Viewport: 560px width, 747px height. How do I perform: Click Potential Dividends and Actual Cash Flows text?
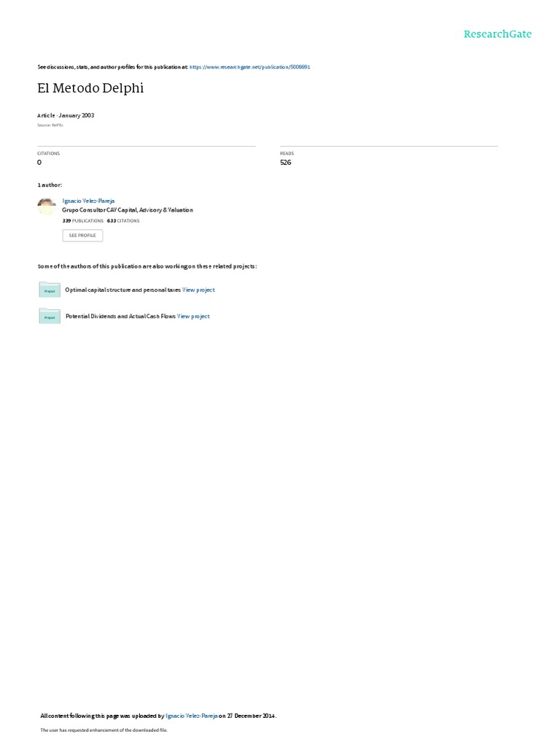120,317
